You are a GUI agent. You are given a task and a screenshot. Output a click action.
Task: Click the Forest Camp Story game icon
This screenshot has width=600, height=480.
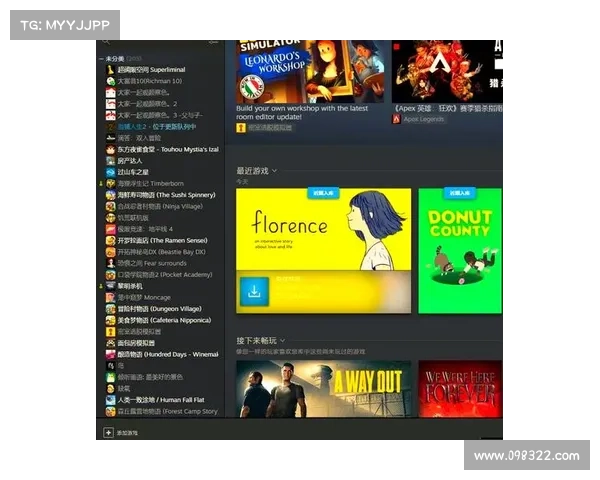(x=111, y=411)
